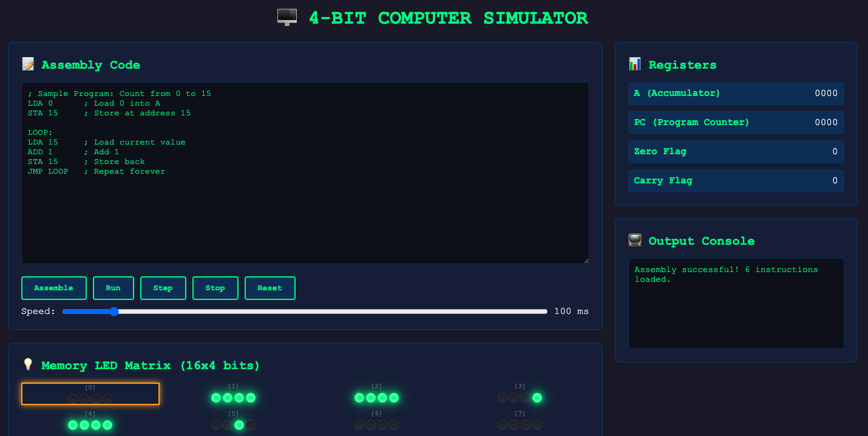The image size is (868, 436).
Task: Adjust the Speed slider handle
Action: click(114, 312)
